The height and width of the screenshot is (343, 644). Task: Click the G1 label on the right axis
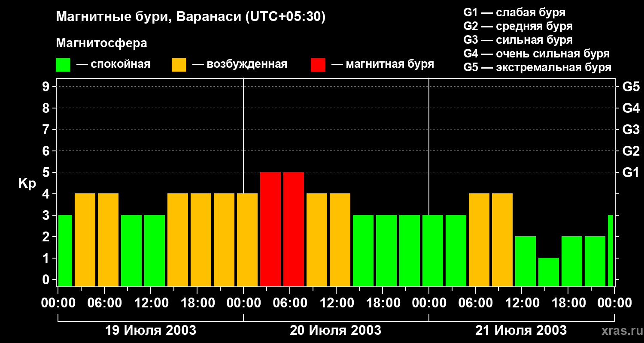pyautogui.click(x=631, y=172)
